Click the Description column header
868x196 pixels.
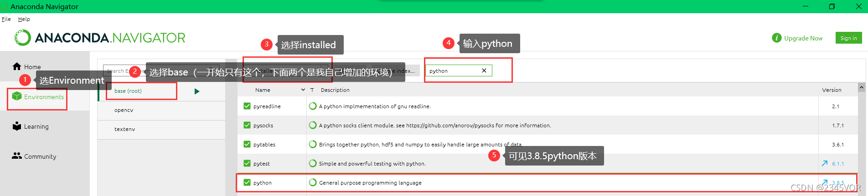(335, 90)
